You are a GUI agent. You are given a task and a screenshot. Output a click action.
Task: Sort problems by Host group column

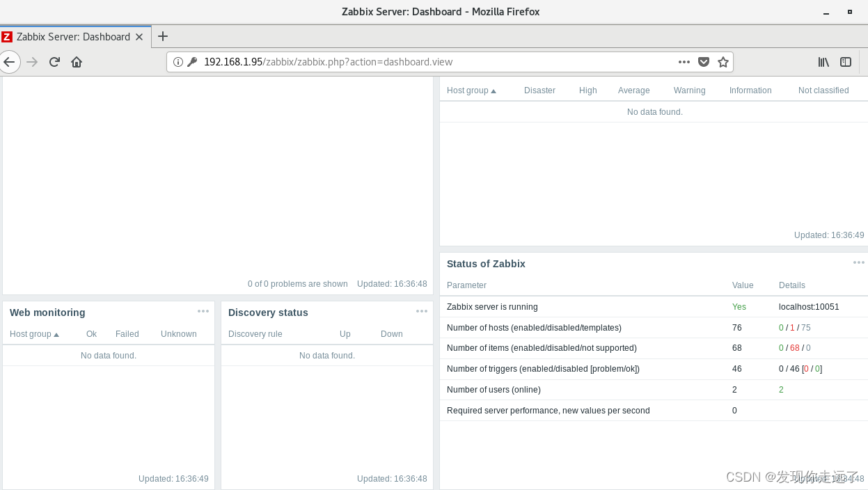click(471, 90)
